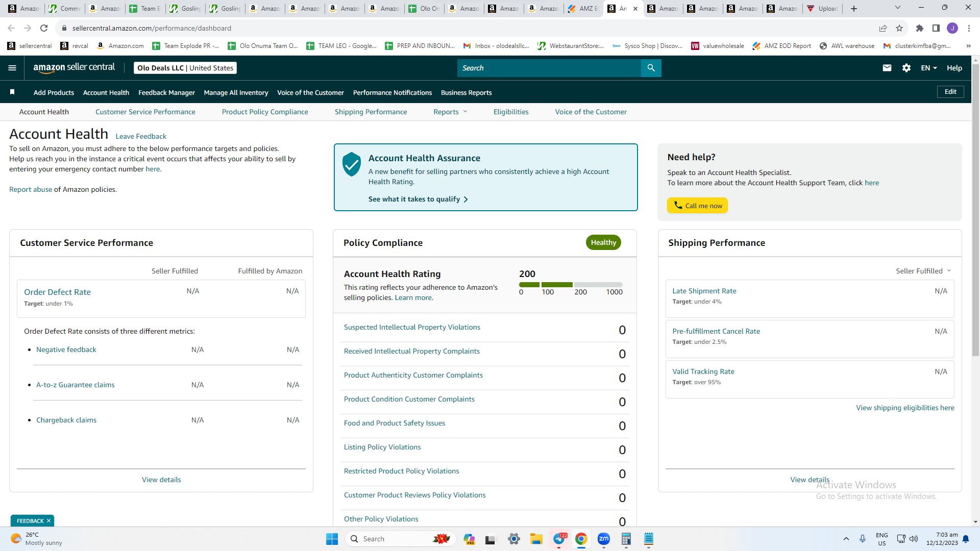The image size is (980, 551).
Task: Click the share page icon in address bar
Action: pyautogui.click(x=883, y=28)
